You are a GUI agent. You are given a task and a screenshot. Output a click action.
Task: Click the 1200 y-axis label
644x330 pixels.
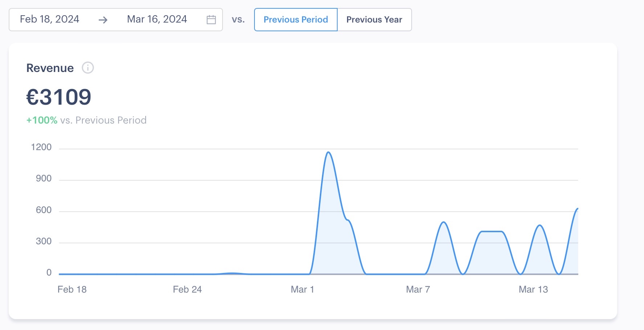[x=41, y=147]
